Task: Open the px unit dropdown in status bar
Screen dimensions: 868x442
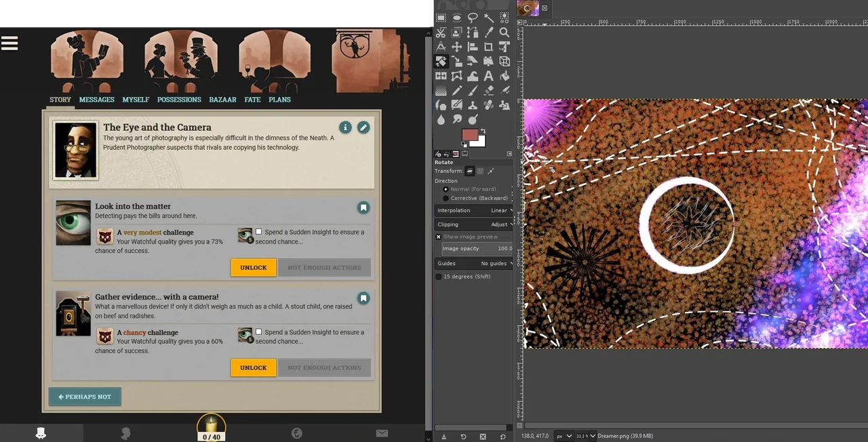Action: click(x=564, y=436)
